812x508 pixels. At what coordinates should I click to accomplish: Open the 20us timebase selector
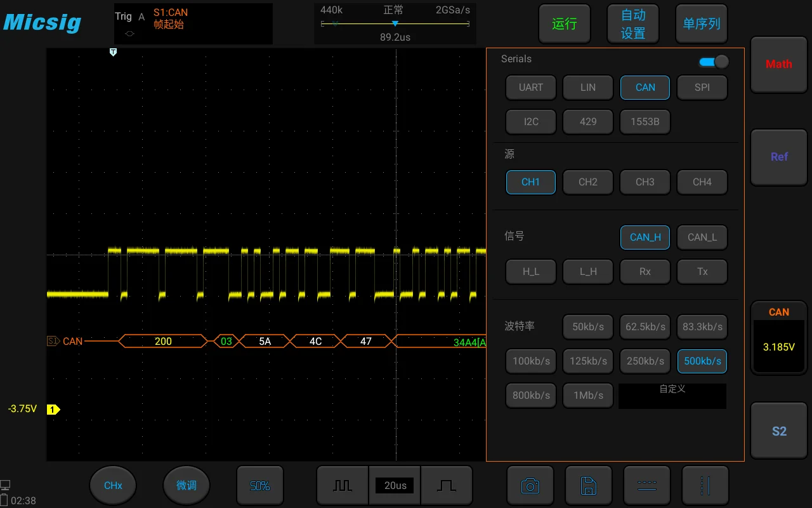[x=395, y=485]
